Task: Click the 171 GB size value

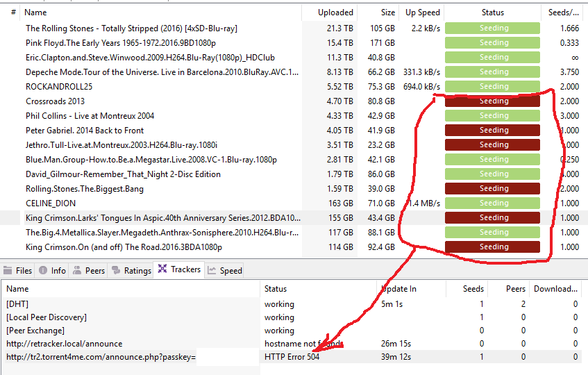Action: click(383, 43)
